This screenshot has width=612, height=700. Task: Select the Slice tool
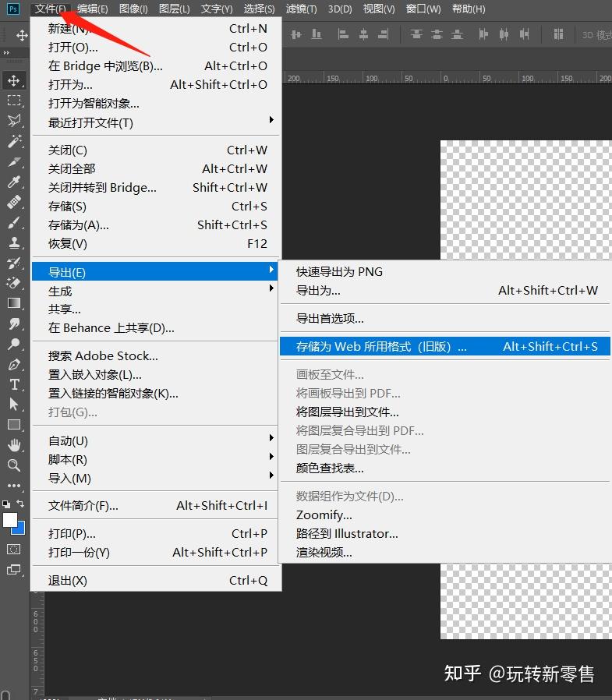[x=14, y=161]
